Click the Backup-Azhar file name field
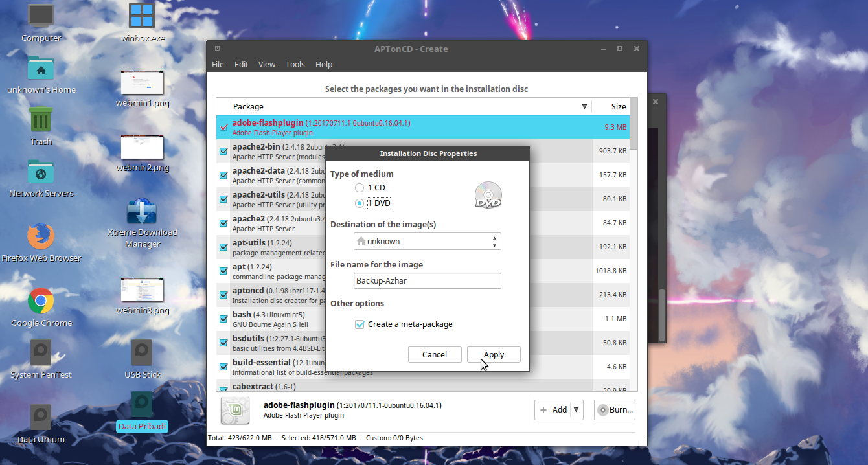The height and width of the screenshot is (465, 868). click(x=427, y=280)
